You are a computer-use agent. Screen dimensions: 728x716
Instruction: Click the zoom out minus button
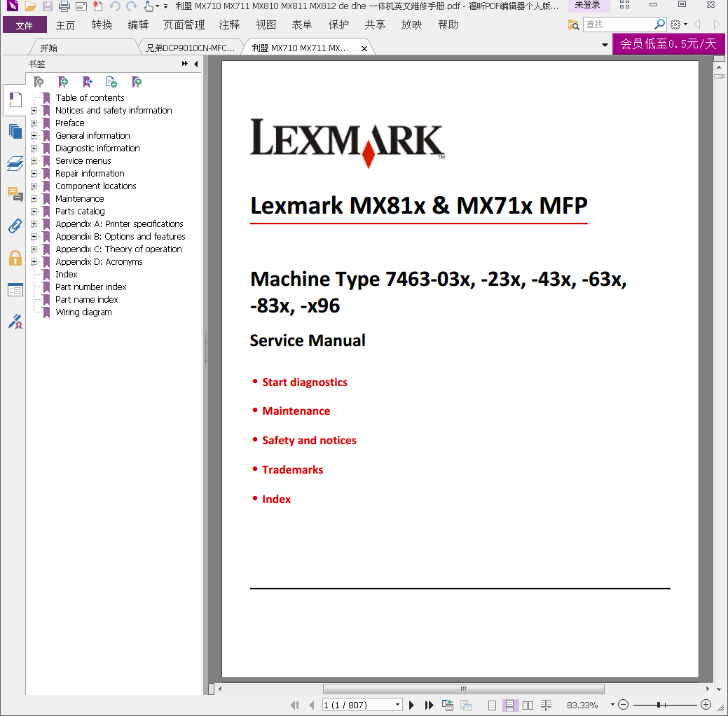click(x=624, y=705)
